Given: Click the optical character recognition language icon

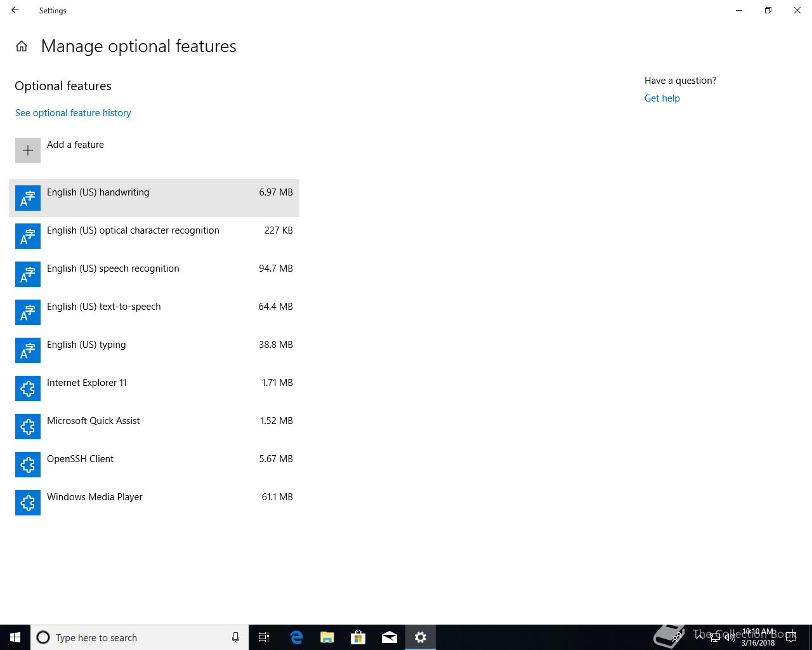Looking at the screenshot, I should tap(28, 236).
